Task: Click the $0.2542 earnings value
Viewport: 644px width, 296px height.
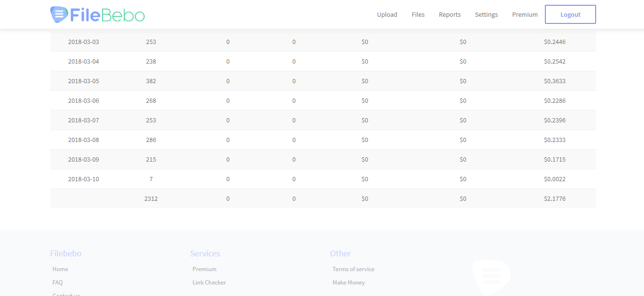Action: tap(554, 61)
